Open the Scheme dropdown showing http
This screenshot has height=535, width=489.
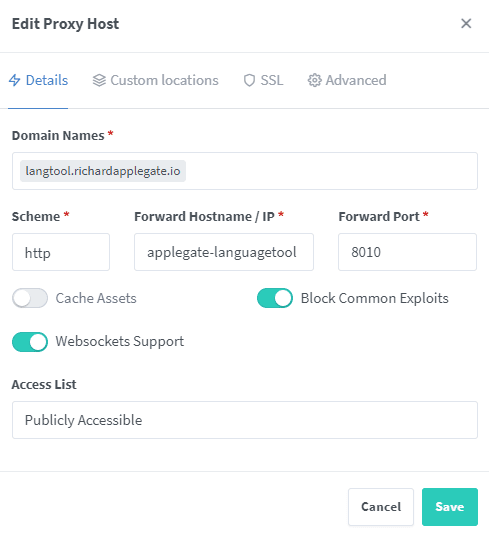pos(61,252)
